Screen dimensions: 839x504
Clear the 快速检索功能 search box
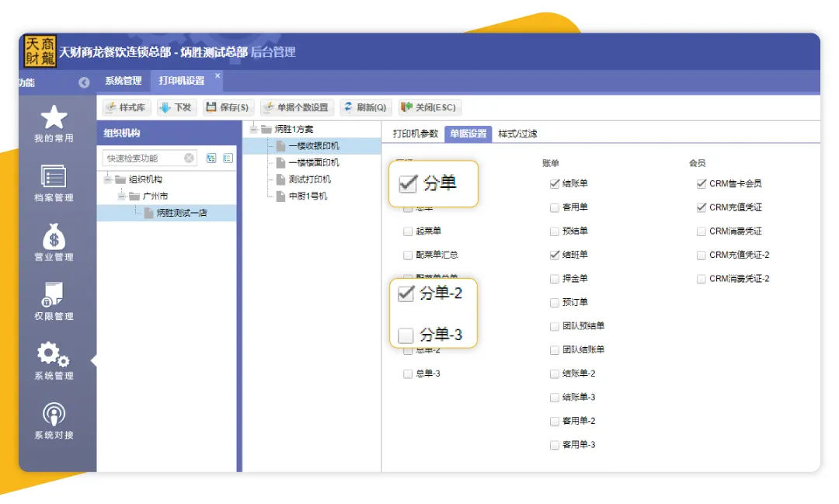click(189, 158)
